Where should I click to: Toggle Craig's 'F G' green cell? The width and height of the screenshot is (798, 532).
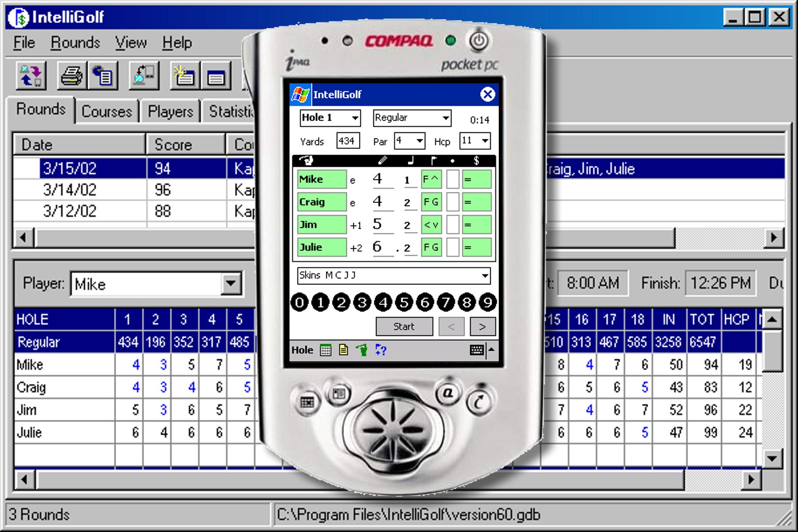431,202
